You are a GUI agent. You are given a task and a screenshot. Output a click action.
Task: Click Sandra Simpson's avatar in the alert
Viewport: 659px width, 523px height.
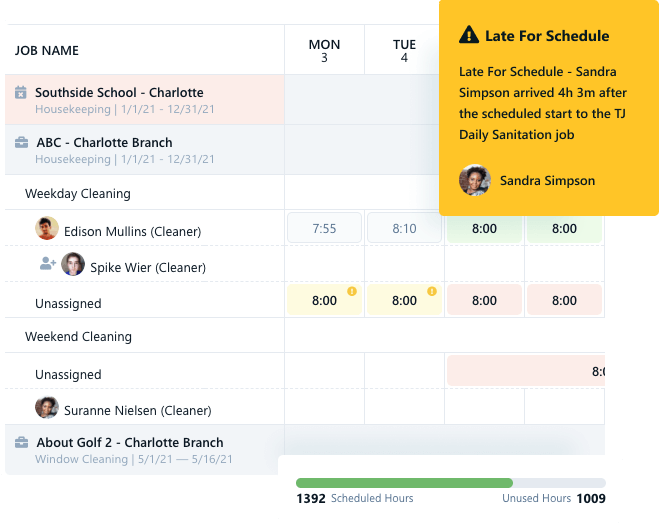474,181
